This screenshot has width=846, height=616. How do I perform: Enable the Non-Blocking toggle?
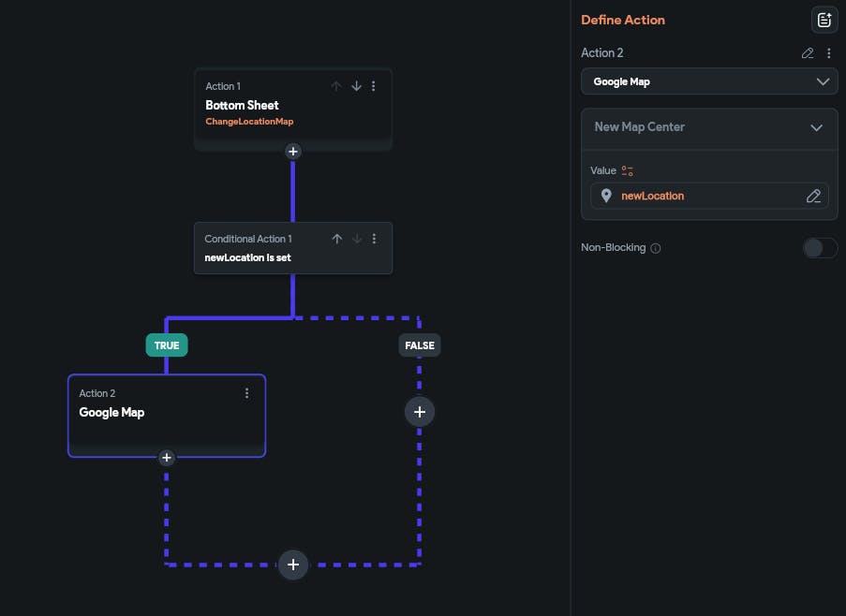[820, 248]
